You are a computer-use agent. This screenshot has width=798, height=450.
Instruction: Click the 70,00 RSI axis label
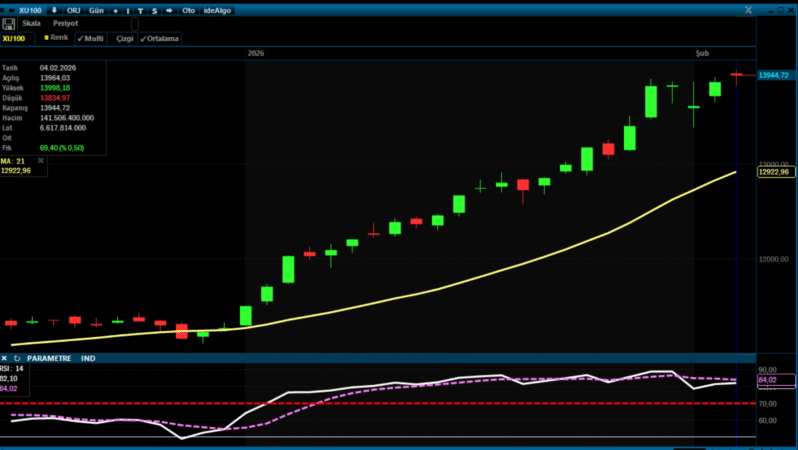point(767,404)
